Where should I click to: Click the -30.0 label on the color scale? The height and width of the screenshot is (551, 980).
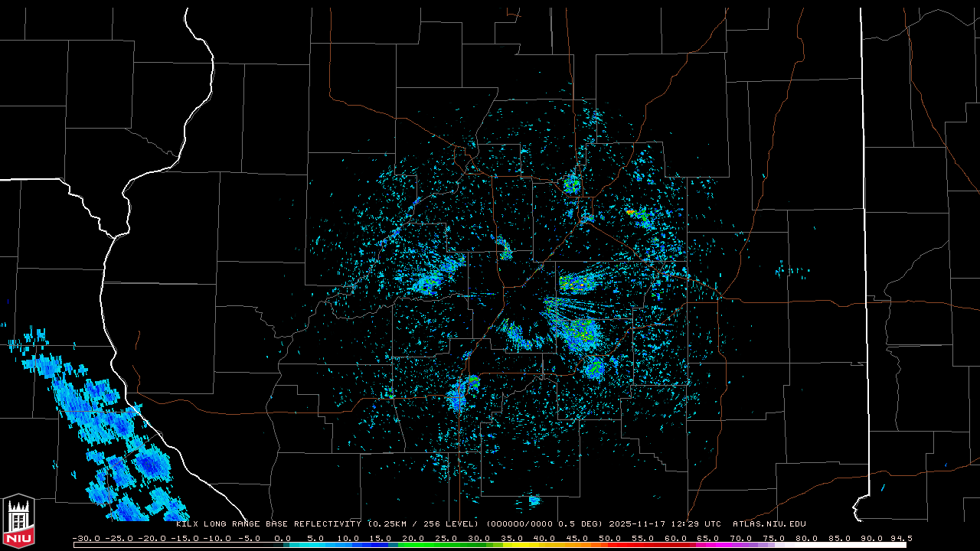point(86,538)
